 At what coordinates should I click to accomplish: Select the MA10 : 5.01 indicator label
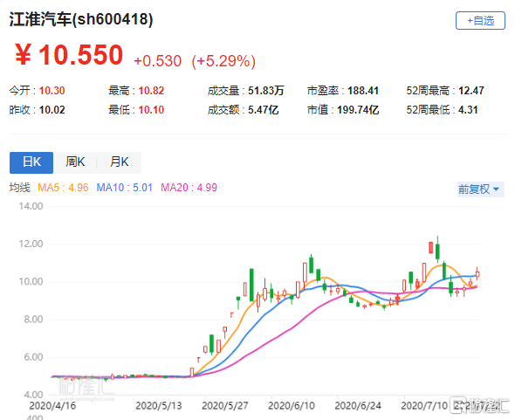125,188
